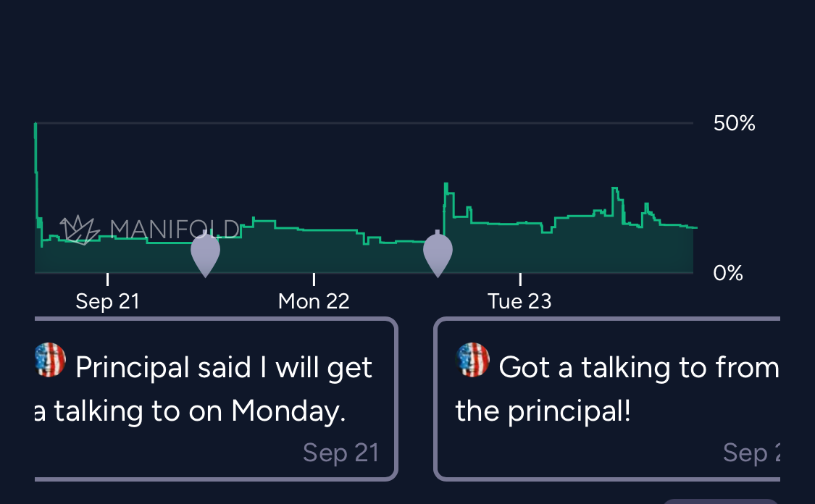Click the cut-off date in the second card

click(x=752, y=453)
